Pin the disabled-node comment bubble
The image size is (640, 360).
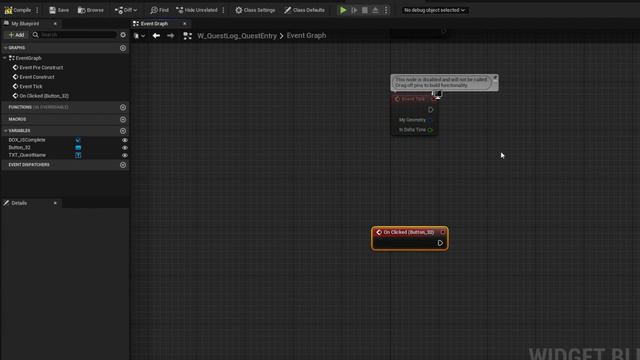(x=495, y=78)
